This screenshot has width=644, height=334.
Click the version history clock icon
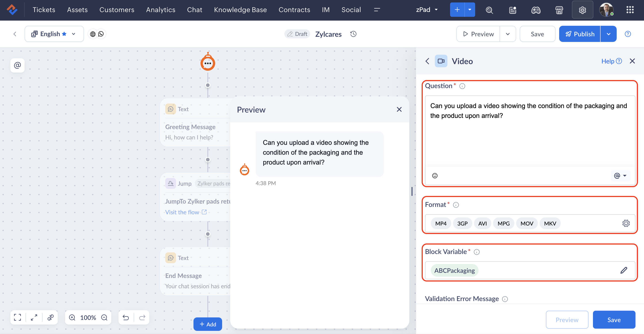click(353, 34)
